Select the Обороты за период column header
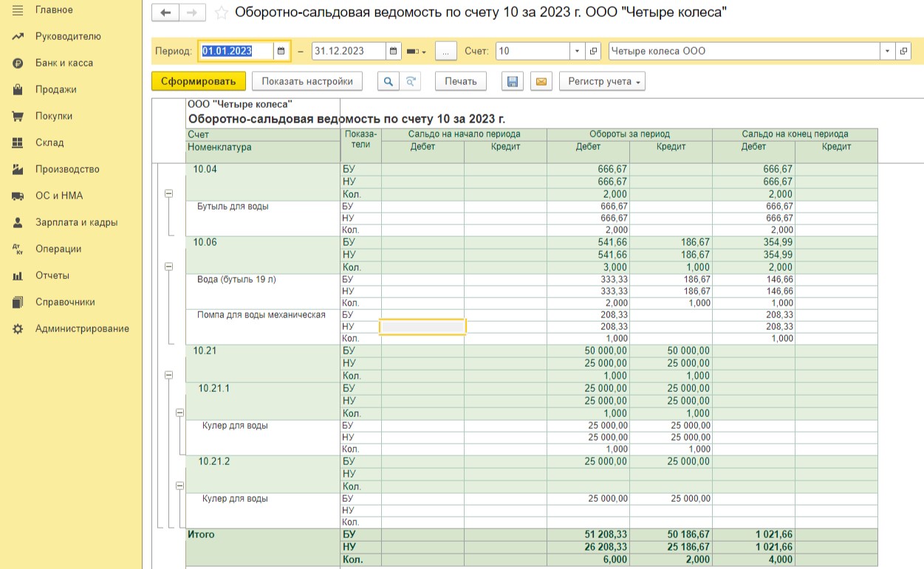The height and width of the screenshot is (569, 924). [x=629, y=134]
